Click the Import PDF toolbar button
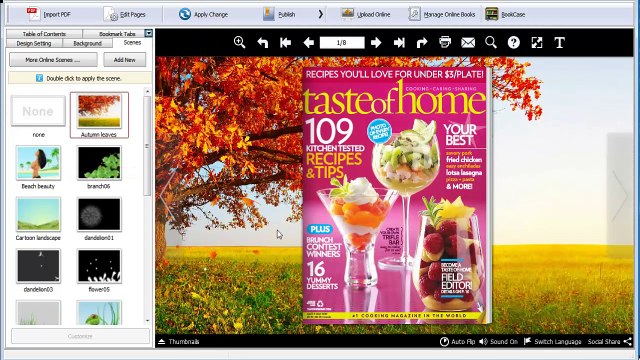The height and width of the screenshot is (360, 640). tap(49, 14)
